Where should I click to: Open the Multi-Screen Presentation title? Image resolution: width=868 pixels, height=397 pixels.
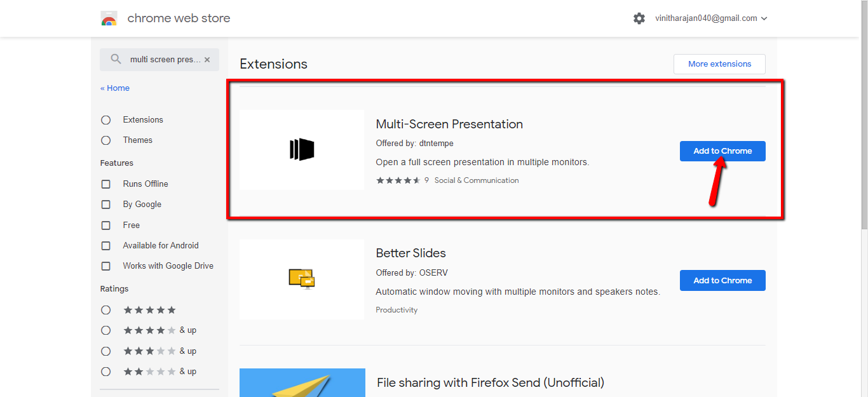(449, 124)
